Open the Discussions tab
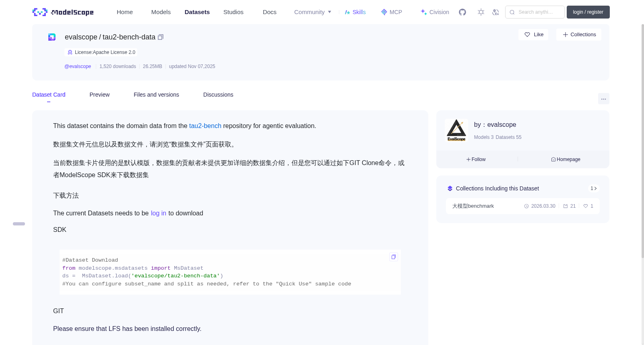The height and width of the screenshot is (345, 644). click(x=218, y=95)
